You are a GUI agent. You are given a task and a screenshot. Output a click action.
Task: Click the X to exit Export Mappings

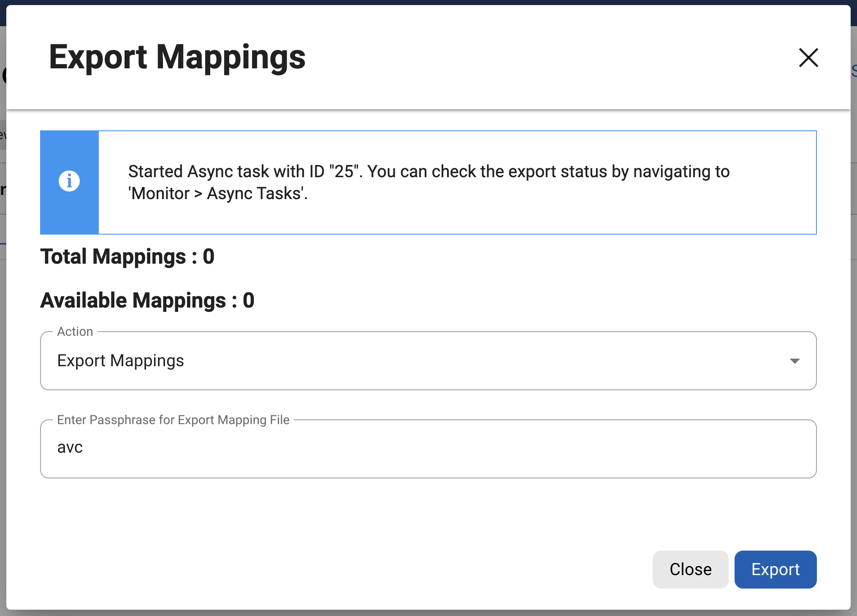point(808,58)
